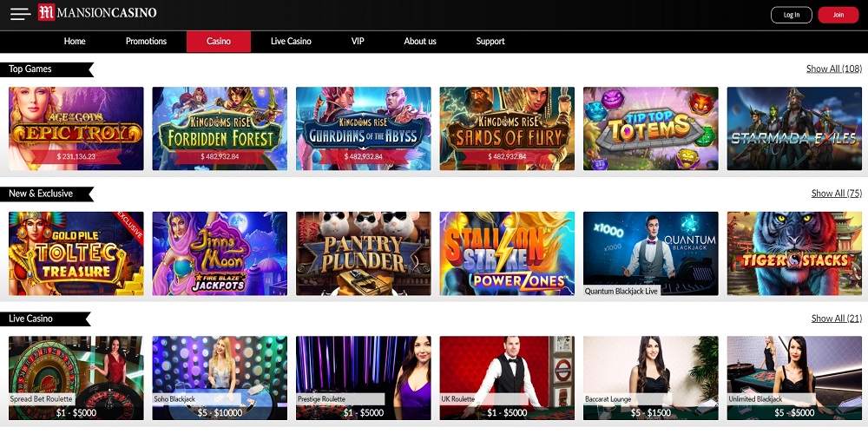Show all 75 New & Exclusive games
The image size is (868, 434).
837,194
